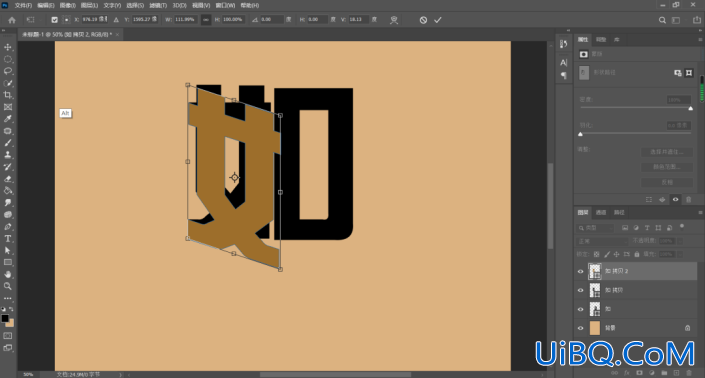Screen dimensions: 705x378
Task: Select the Paint Bucket tool
Action: [x=8, y=191]
